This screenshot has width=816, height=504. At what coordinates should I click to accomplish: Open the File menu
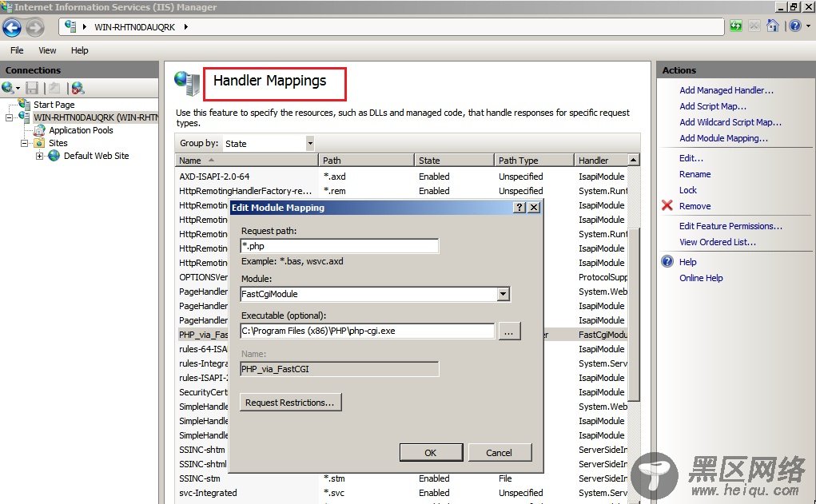point(17,50)
